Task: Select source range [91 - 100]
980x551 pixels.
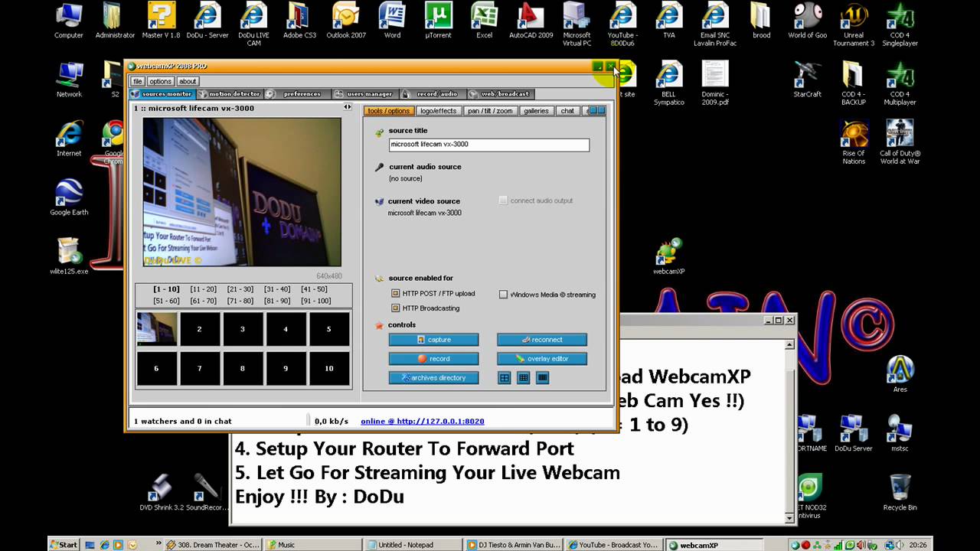Action: click(x=315, y=302)
